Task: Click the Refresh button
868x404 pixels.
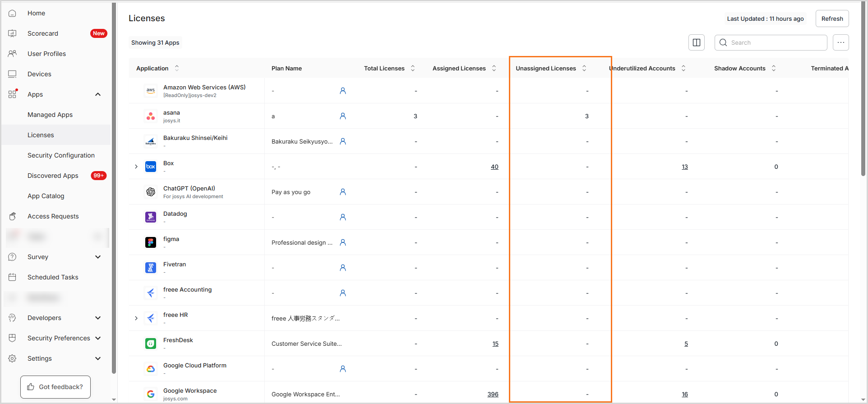Action: coord(832,19)
